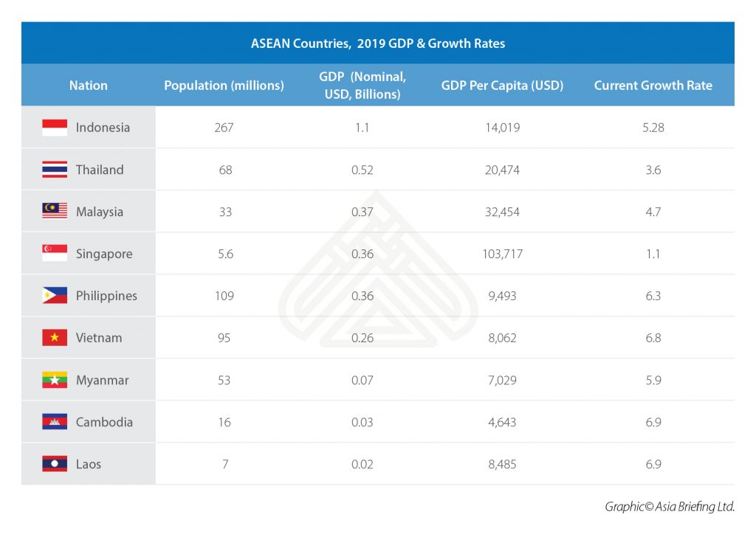The height and width of the screenshot is (537, 756).
Task: Click Singapore's GDP per capita value 103,717
Action: (x=502, y=254)
